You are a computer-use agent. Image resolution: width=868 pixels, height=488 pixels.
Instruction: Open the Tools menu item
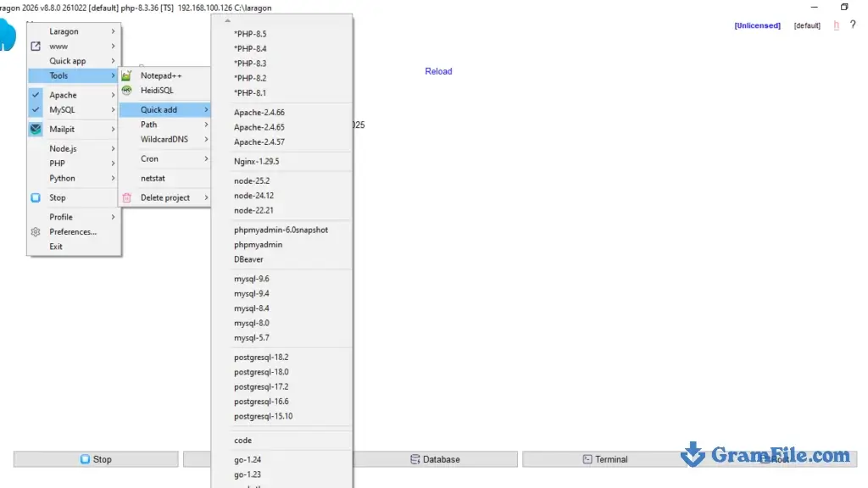pos(74,75)
